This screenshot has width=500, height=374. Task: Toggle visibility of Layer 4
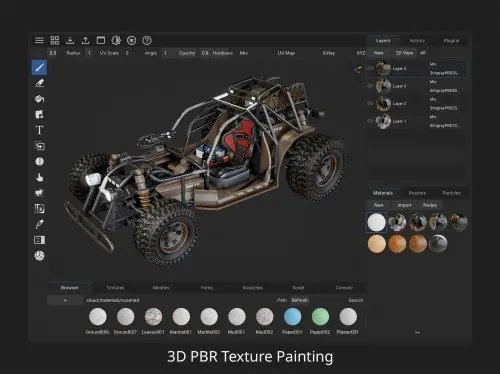tap(370, 68)
